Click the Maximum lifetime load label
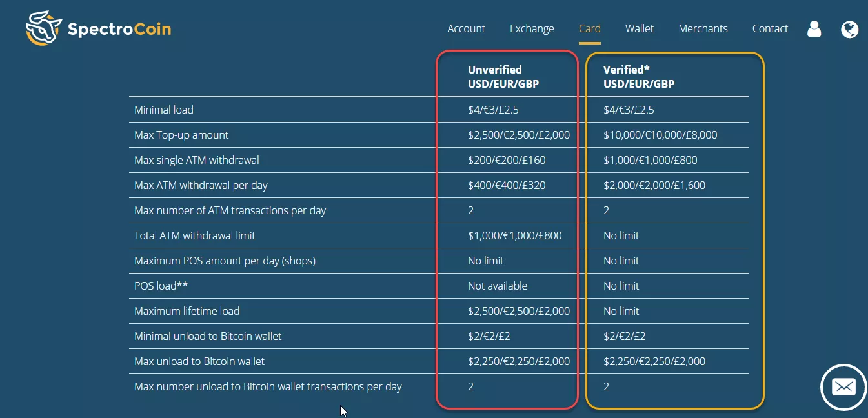Screen dimensions: 868x418 click(x=187, y=311)
